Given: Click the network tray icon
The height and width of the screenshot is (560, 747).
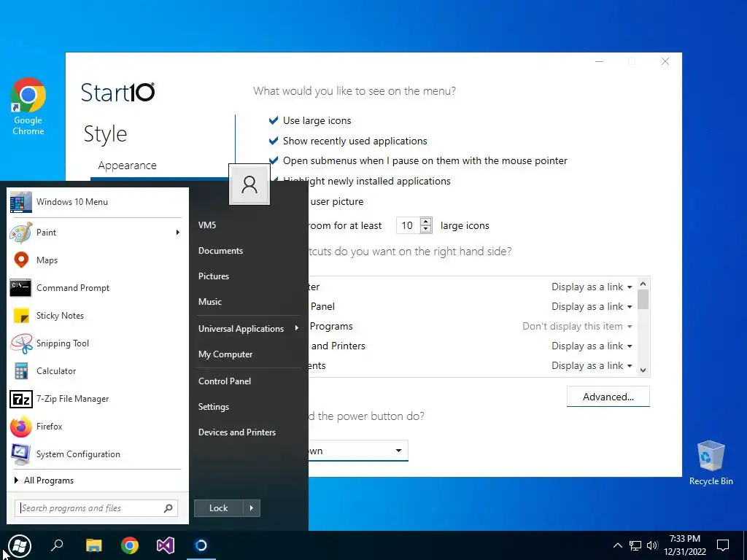Looking at the screenshot, I should (x=635, y=545).
